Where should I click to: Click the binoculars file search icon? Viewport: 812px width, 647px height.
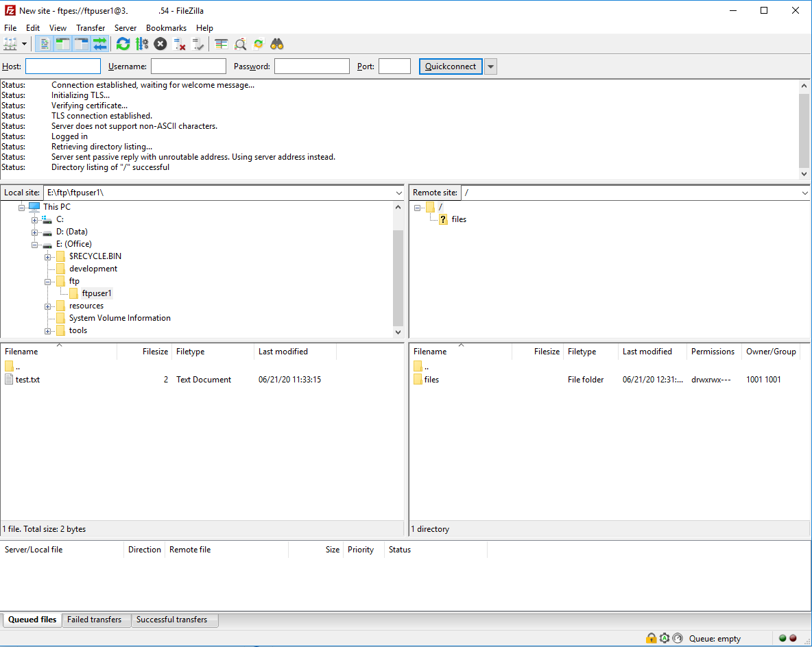[x=277, y=44]
